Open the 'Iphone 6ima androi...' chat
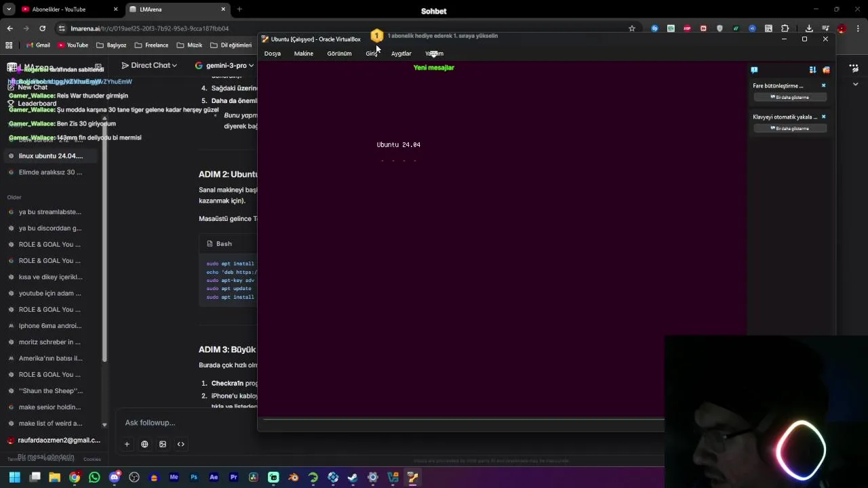 pyautogui.click(x=51, y=325)
